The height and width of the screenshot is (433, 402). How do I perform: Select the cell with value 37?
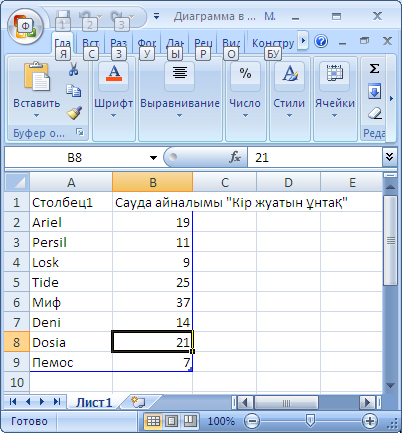coord(152,302)
